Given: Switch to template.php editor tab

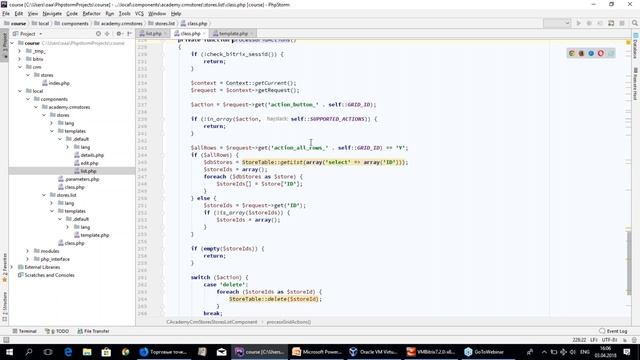Looking at the screenshot, I should (233, 33).
